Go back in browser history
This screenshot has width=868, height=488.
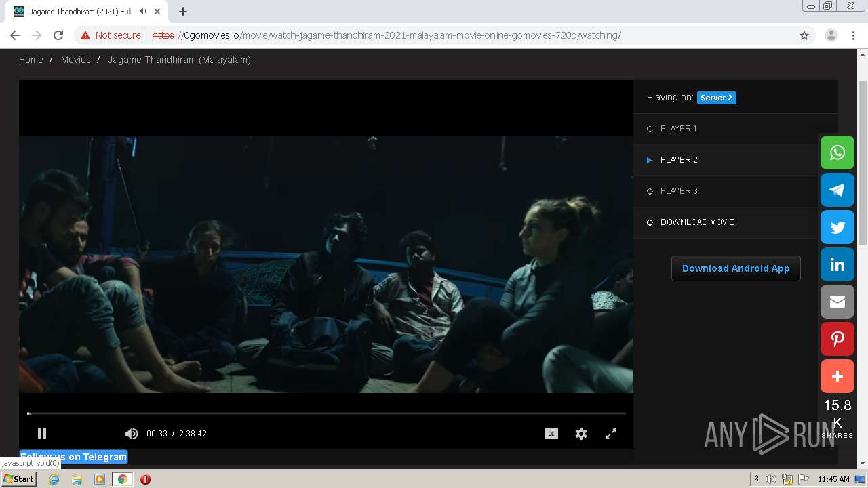point(15,35)
